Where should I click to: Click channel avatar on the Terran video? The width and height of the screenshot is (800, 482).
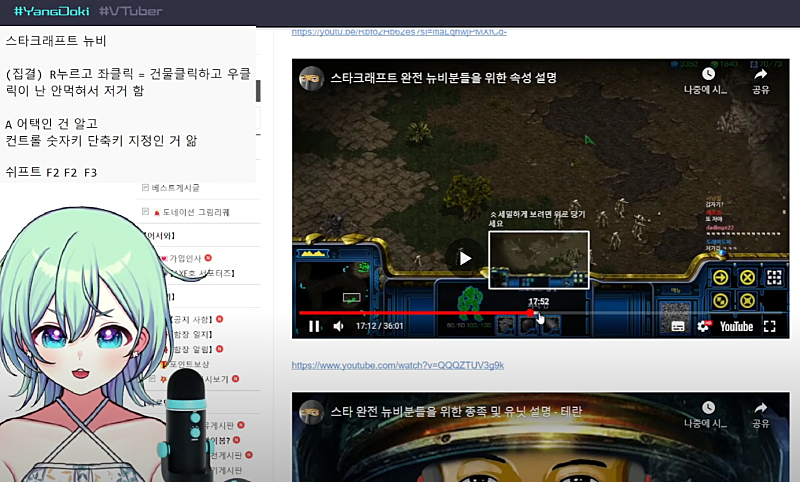(311, 412)
